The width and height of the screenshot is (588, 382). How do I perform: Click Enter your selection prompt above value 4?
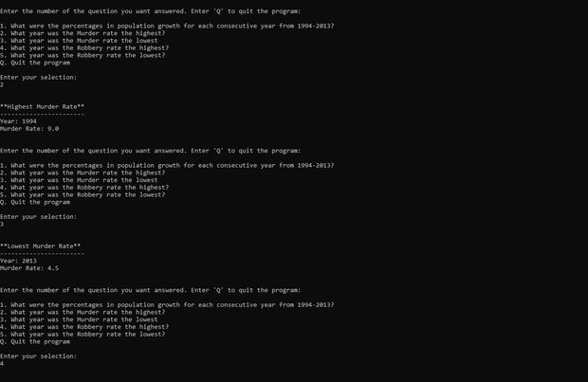tap(38, 356)
